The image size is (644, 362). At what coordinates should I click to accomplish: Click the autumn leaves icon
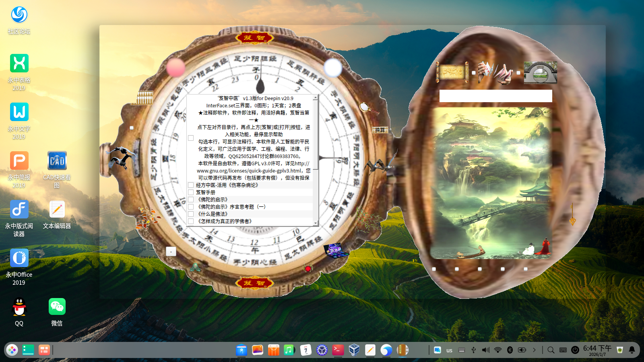(x=147, y=218)
